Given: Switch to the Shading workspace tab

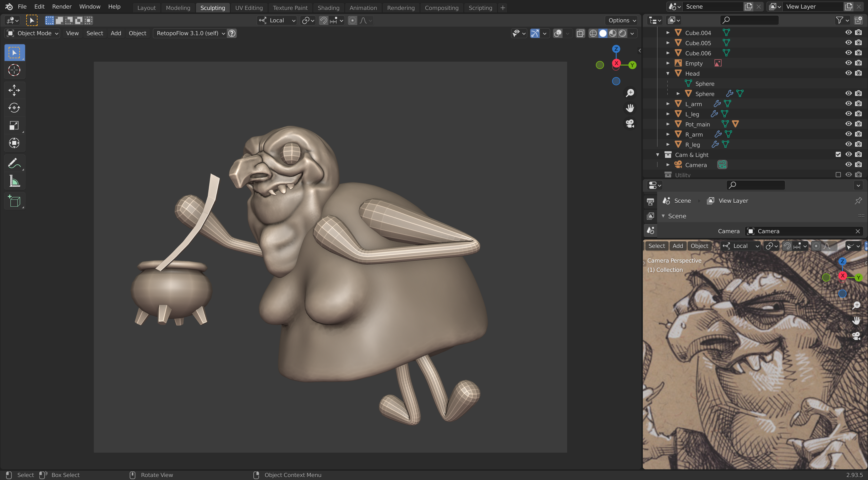Looking at the screenshot, I should pos(328,7).
